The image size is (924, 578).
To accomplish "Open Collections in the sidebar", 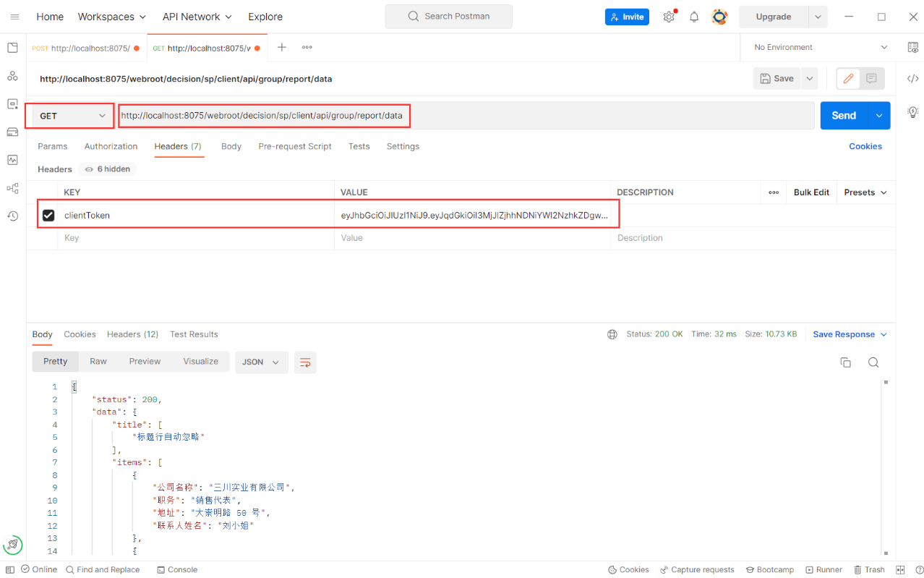I will [12, 48].
